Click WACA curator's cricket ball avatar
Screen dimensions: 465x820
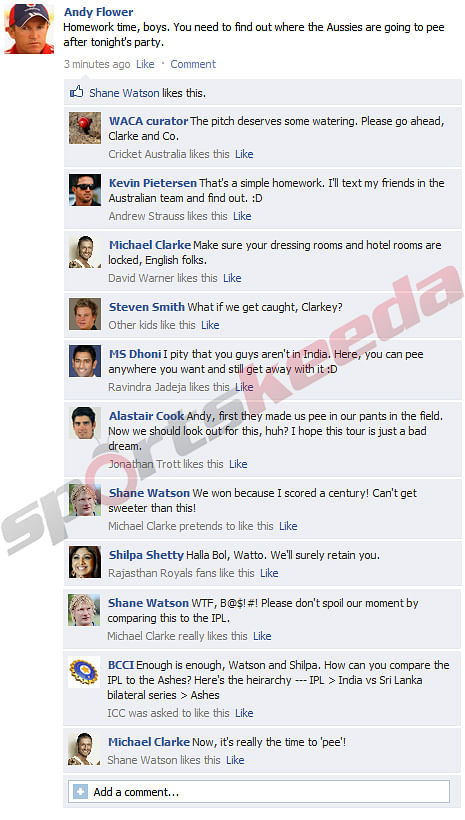pos(85,128)
